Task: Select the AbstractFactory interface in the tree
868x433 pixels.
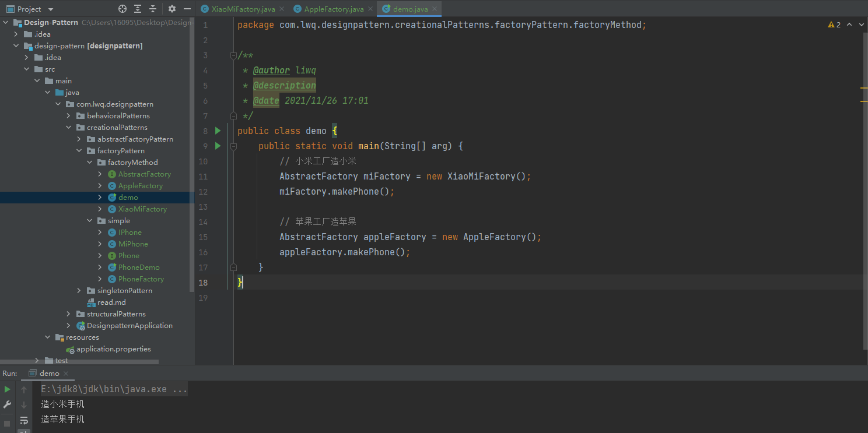Action: point(145,174)
